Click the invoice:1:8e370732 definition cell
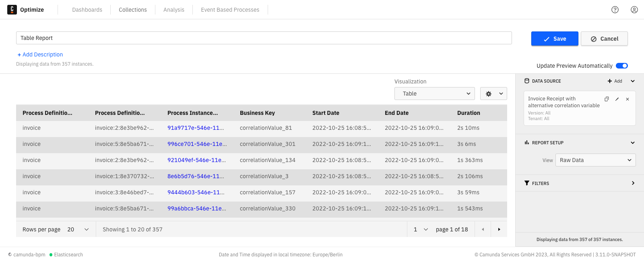 point(124,176)
